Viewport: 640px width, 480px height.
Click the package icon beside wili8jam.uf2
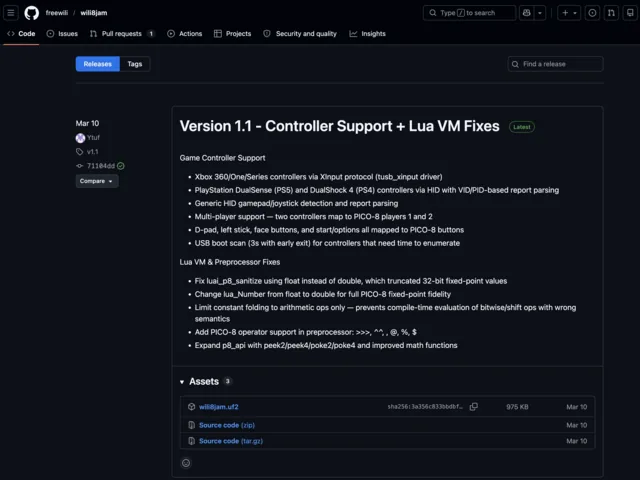coord(191,407)
